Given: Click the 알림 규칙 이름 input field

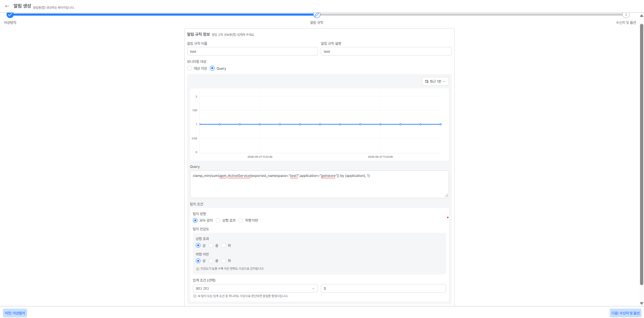Looking at the screenshot, I should pos(252,51).
